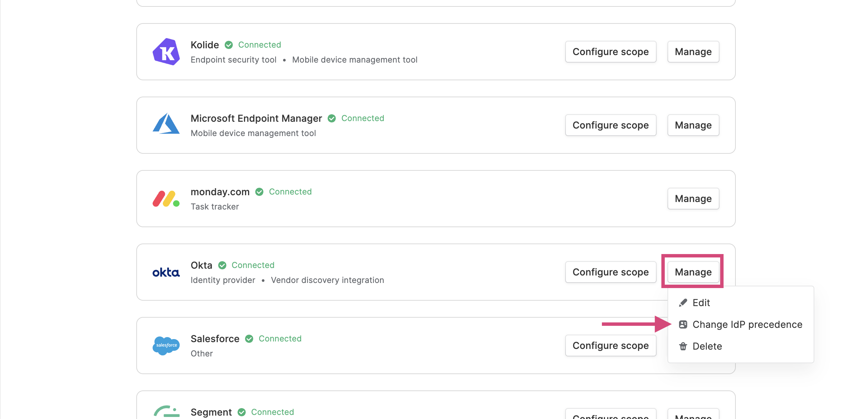Open the monday.com Manage dropdown

(693, 199)
